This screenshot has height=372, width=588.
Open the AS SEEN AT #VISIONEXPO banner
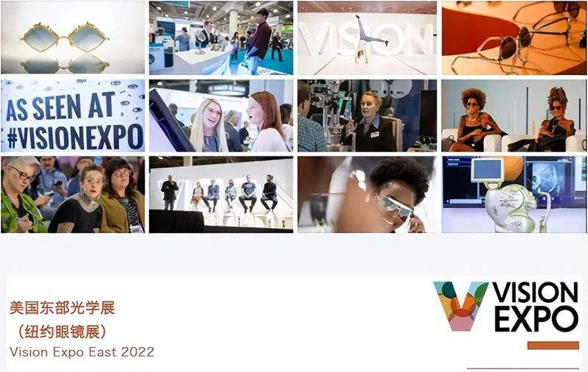[x=73, y=115]
